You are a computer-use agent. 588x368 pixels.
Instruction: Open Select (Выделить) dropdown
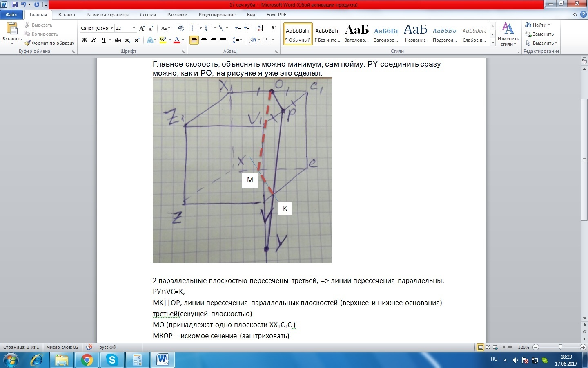pyautogui.click(x=541, y=43)
